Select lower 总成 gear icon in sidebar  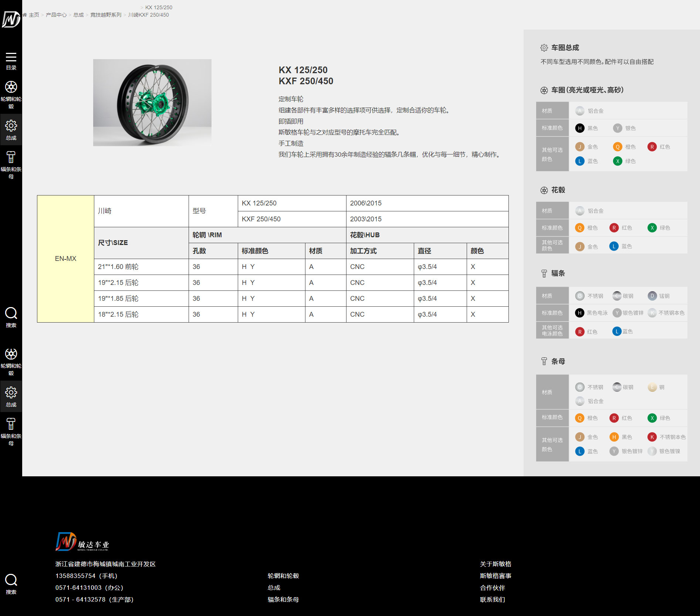pos(11,392)
